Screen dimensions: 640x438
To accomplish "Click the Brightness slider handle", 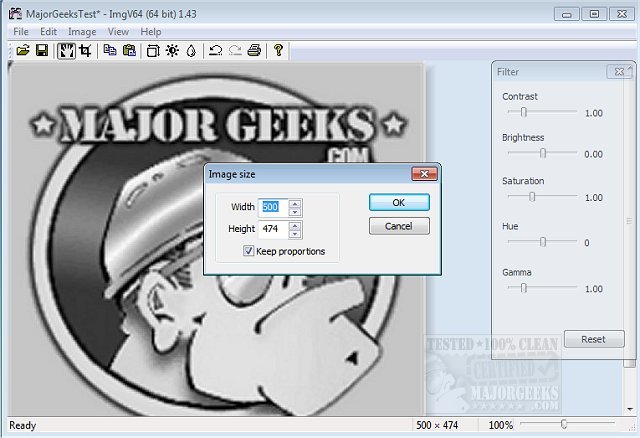I will pos(542,153).
